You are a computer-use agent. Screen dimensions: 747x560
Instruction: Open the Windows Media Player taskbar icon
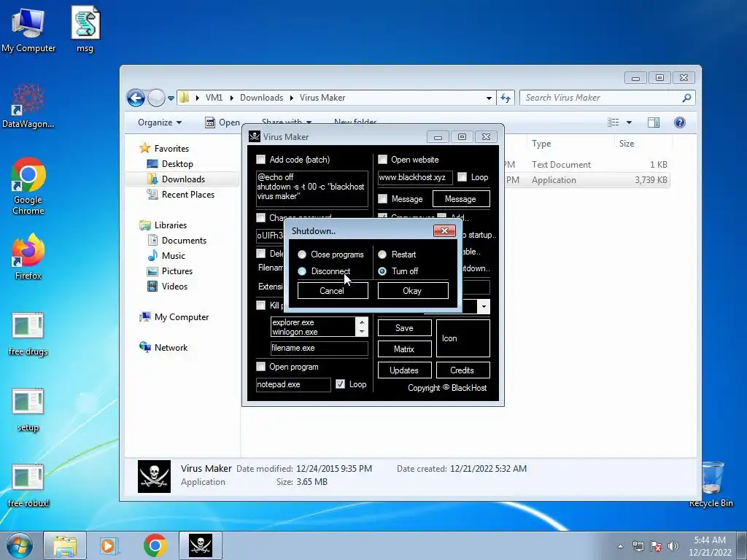pyautogui.click(x=109, y=545)
